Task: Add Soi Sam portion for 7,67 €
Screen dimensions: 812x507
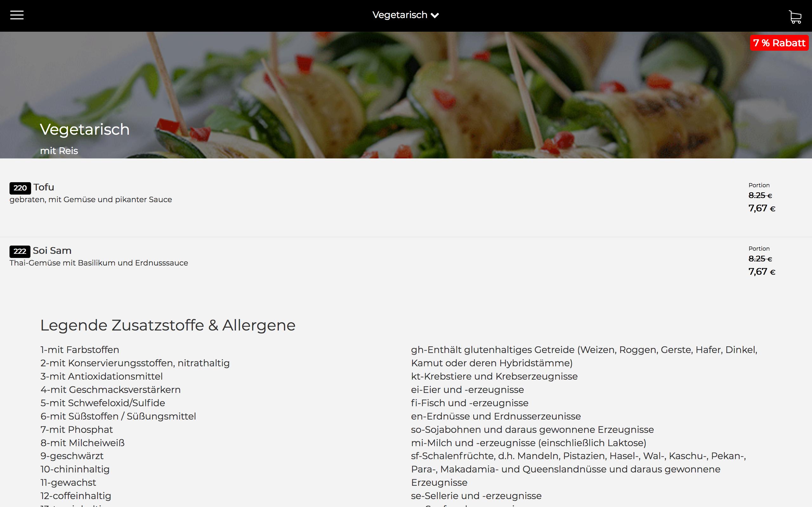Action: [762, 272]
